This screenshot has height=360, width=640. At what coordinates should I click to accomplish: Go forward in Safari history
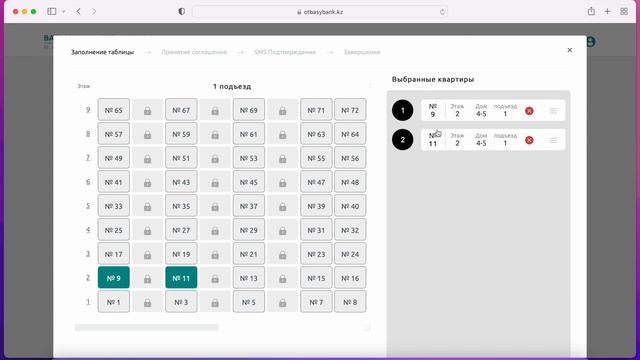[94, 11]
